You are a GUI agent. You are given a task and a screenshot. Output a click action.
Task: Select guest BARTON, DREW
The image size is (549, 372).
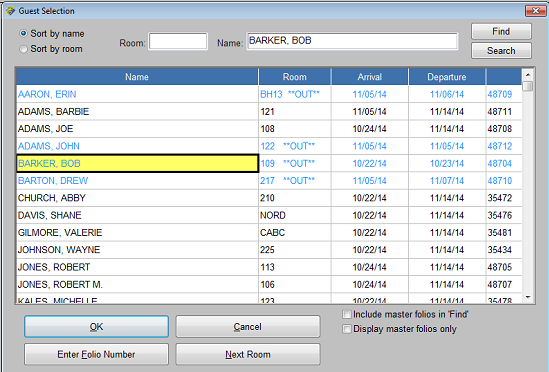click(x=137, y=181)
